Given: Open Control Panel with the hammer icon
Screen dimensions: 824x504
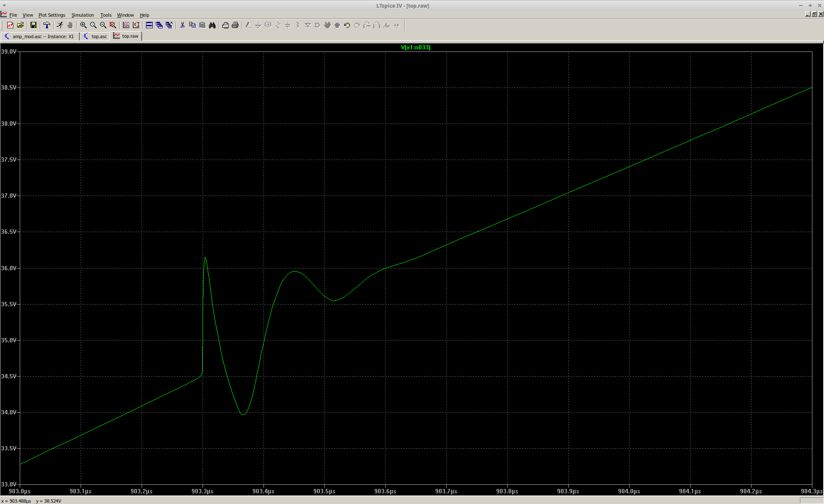Looking at the screenshot, I should click(x=47, y=25).
